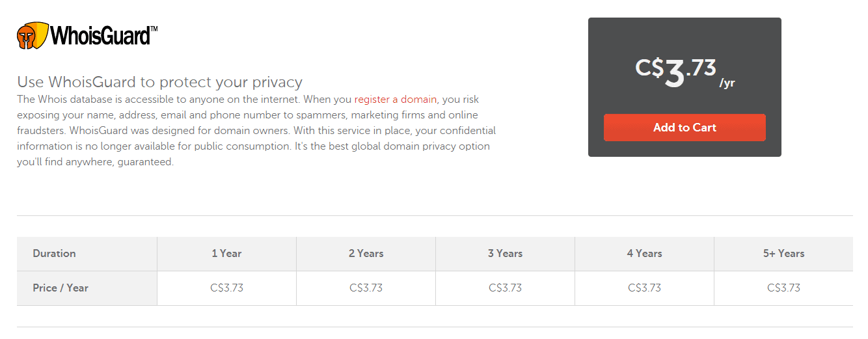
Task: Click the Price / Year row label
Action: 61,288
